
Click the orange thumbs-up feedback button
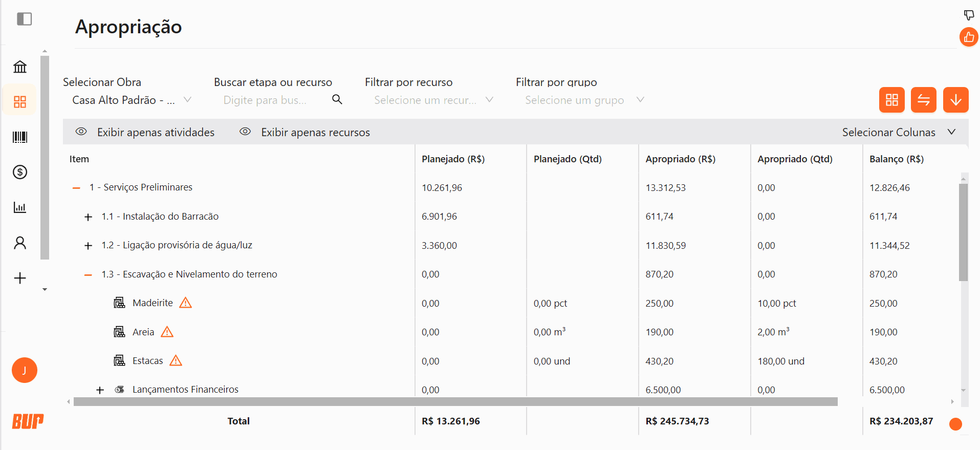pos(968,37)
